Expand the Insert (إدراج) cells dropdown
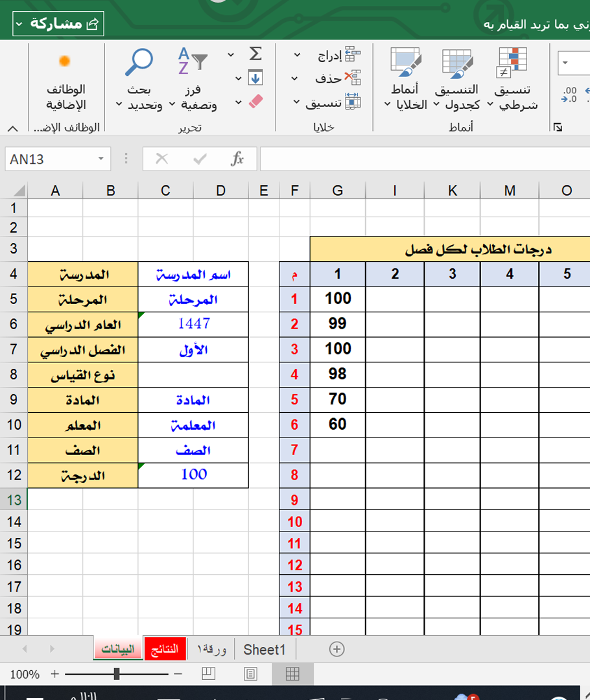 [297, 56]
